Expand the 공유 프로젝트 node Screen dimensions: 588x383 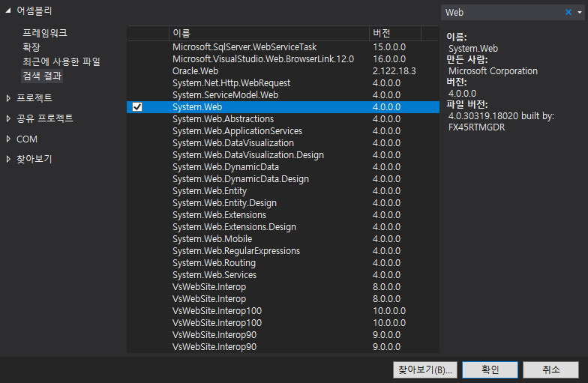pos(8,118)
